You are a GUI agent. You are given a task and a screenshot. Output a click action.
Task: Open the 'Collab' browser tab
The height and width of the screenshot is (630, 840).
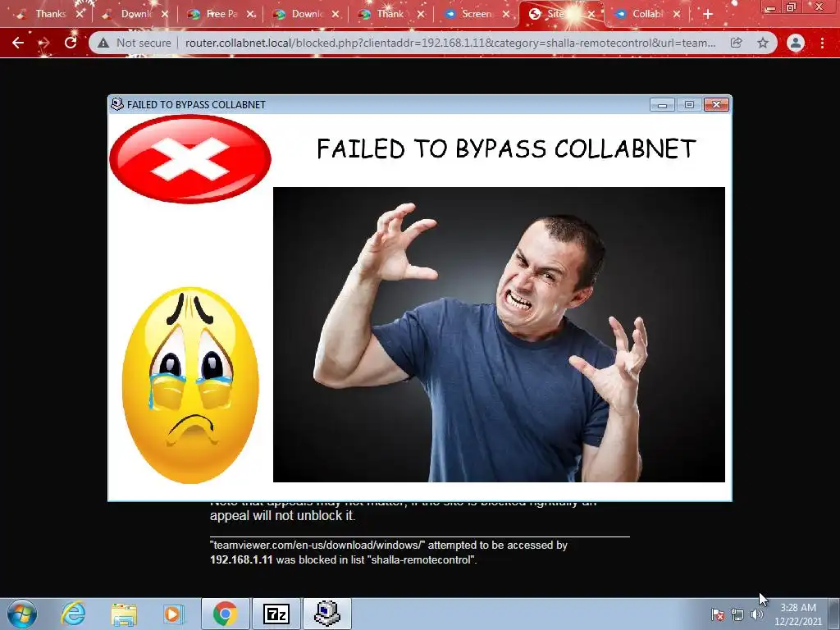point(646,14)
